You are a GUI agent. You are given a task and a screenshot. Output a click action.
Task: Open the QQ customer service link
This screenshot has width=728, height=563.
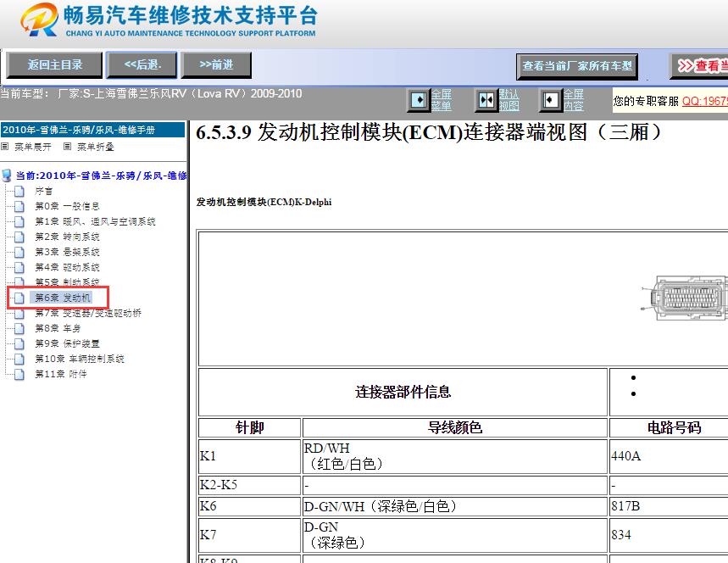pos(705,101)
